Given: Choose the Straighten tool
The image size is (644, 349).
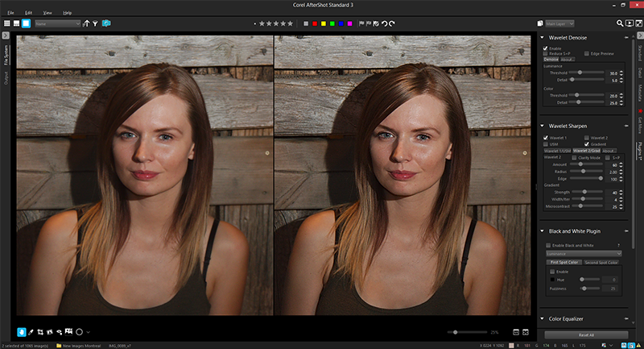Looking at the screenshot, I should pos(50,332).
